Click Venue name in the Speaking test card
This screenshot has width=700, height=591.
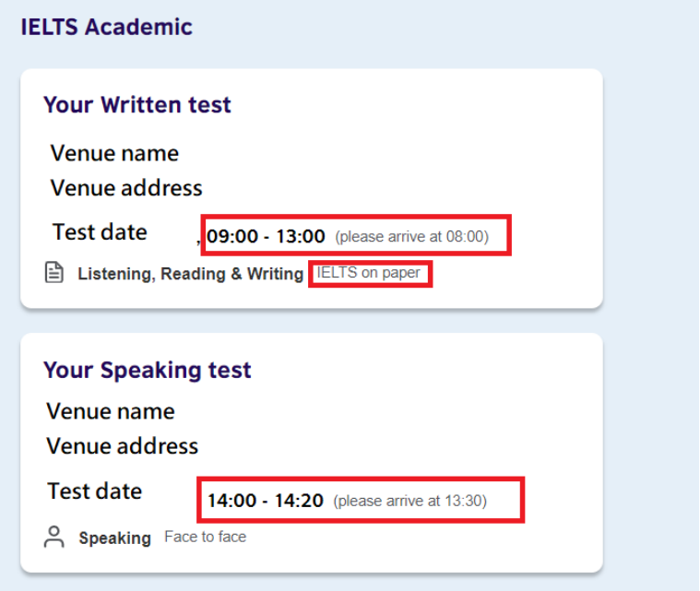(x=111, y=411)
